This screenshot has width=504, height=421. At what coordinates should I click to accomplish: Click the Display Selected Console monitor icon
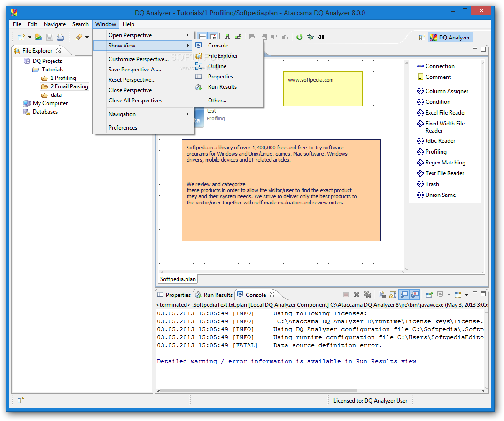coord(441,295)
